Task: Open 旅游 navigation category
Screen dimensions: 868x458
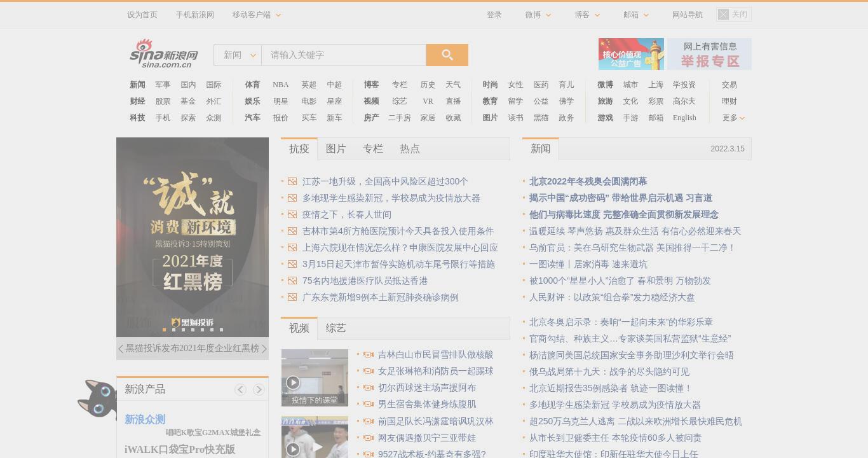Action: (x=605, y=101)
